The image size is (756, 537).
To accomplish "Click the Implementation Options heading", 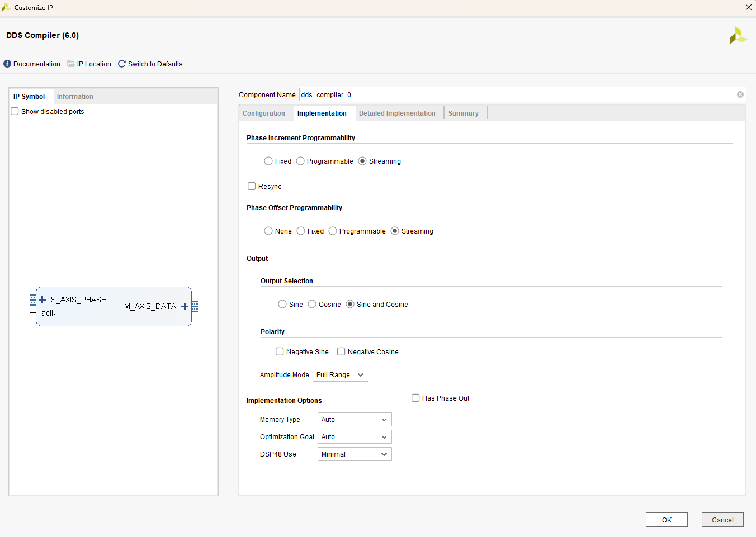I will click(284, 401).
